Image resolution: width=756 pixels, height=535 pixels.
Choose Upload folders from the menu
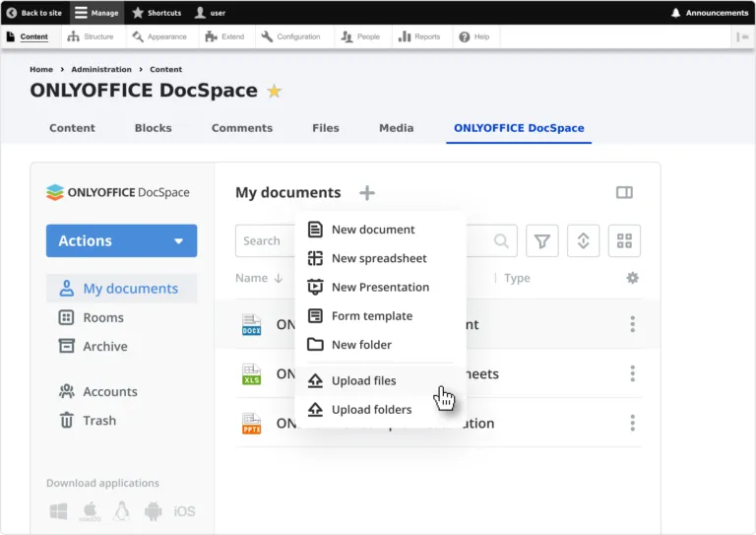click(x=380, y=410)
